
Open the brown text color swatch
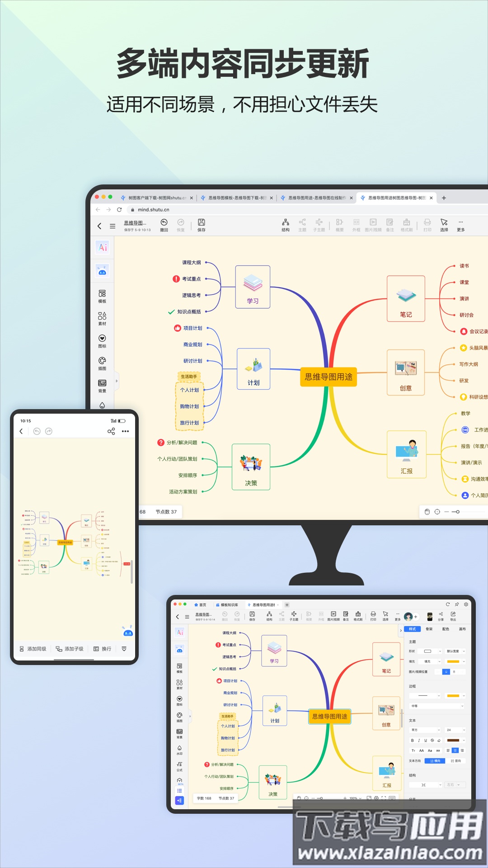(x=453, y=741)
